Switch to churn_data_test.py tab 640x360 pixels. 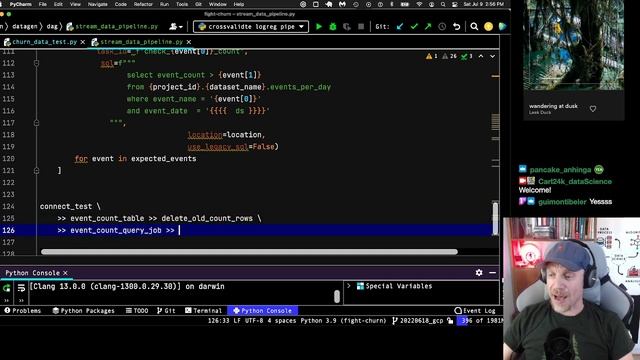(44, 42)
